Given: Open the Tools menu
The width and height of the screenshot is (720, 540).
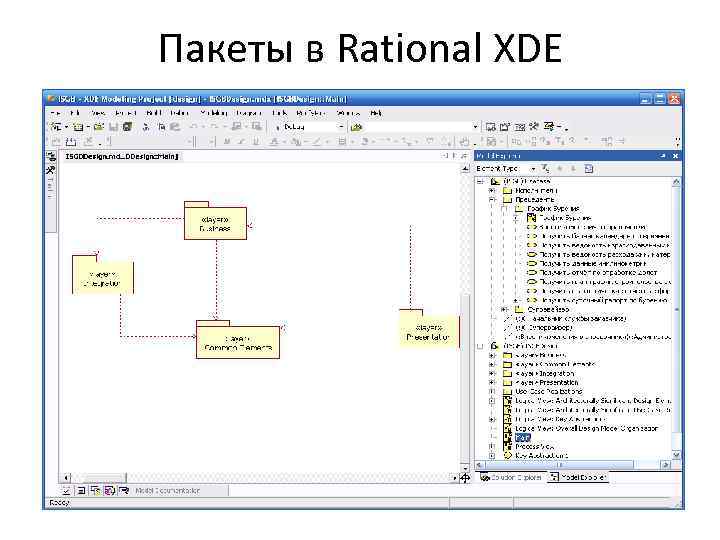Looking at the screenshot, I should point(279,113).
